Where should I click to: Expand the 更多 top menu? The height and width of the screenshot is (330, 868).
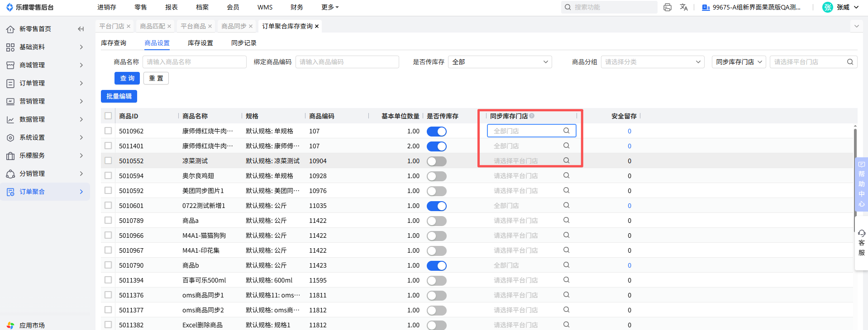330,7
